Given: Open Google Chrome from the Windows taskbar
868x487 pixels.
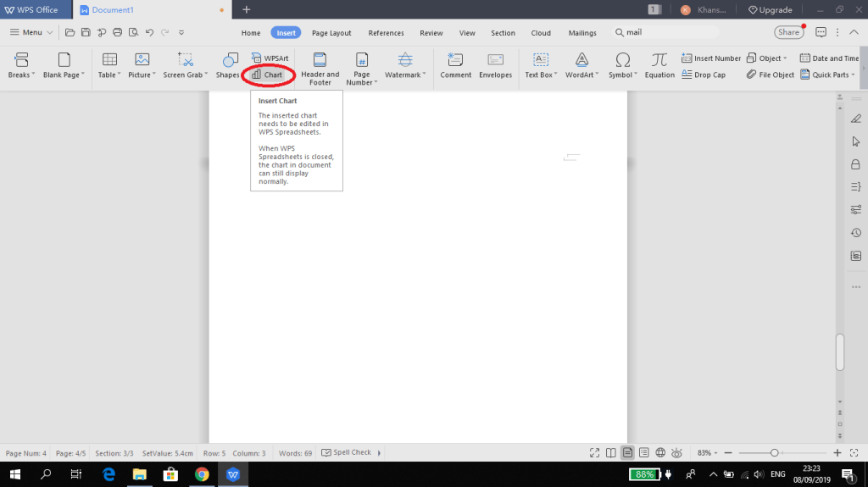Looking at the screenshot, I should pos(202,474).
